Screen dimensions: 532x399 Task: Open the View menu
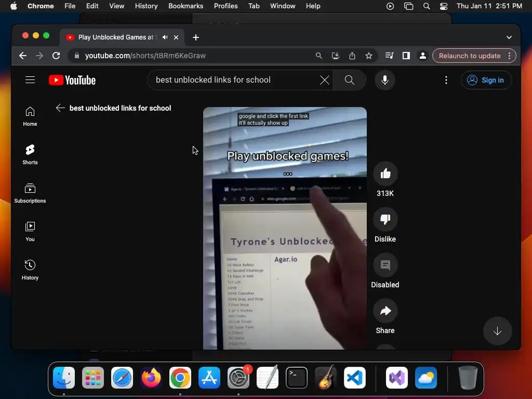[117, 6]
